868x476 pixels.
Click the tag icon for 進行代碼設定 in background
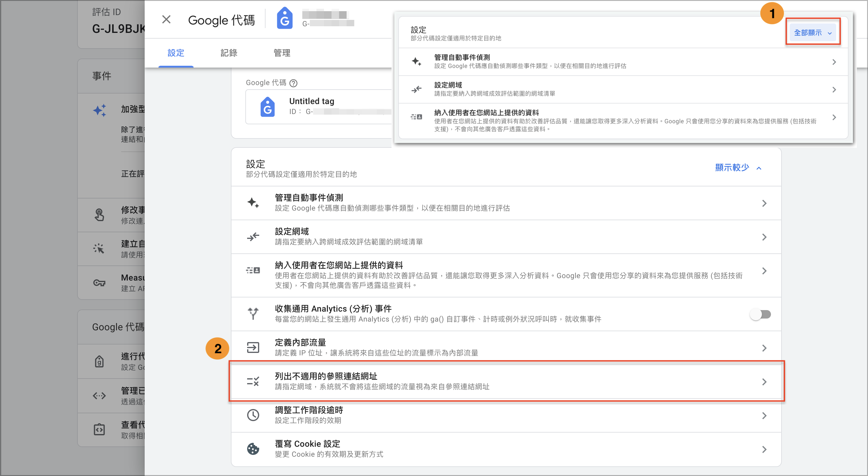(99, 361)
